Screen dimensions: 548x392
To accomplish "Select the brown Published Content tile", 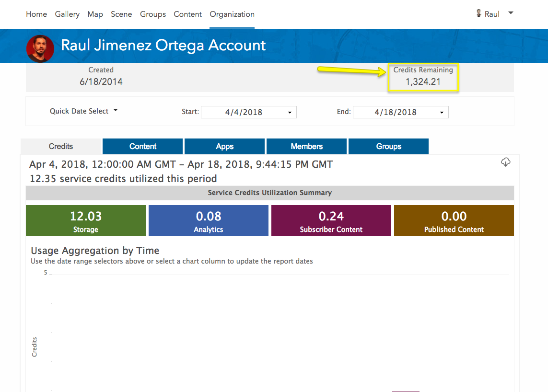I will tap(454, 221).
